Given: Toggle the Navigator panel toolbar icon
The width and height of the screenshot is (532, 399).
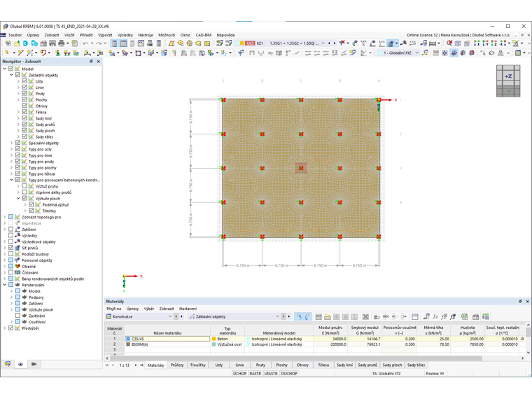Looking at the screenshot, I should (x=114, y=43).
